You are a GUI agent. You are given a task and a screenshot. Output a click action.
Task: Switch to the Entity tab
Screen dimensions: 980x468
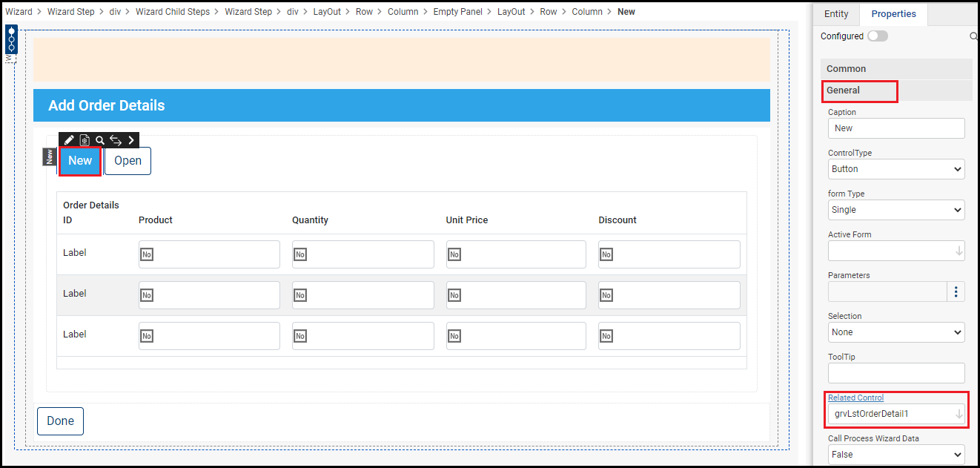(x=836, y=14)
